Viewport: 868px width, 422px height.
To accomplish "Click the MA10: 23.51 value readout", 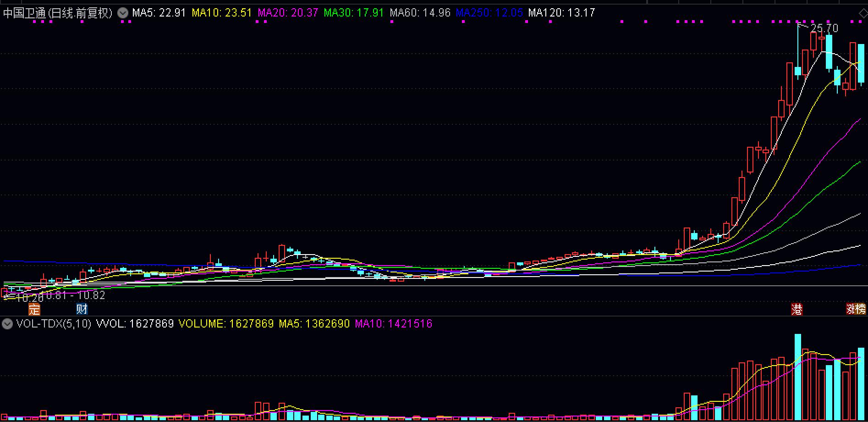I will [x=222, y=13].
